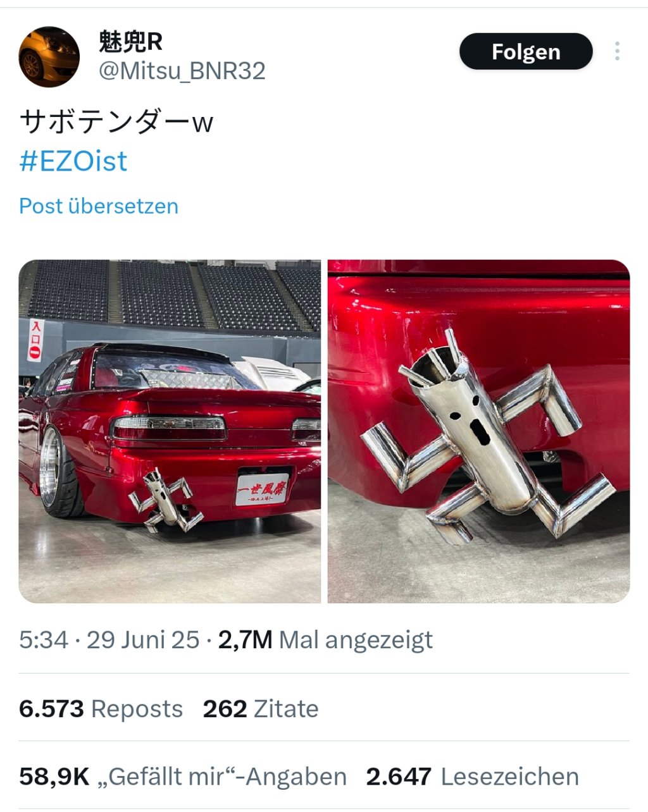This screenshot has height=812, width=648.
Task: Open the display name 魅兜R
Action: pyautogui.click(x=130, y=42)
